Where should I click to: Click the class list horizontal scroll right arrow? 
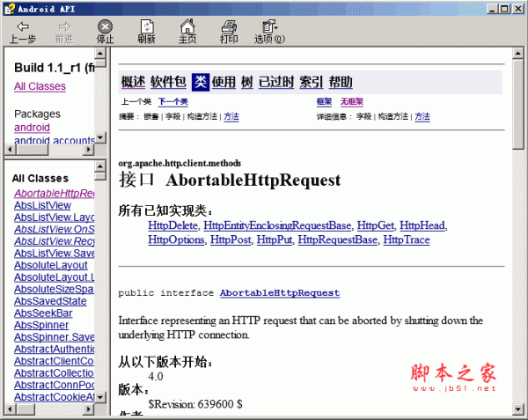coord(89,409)
